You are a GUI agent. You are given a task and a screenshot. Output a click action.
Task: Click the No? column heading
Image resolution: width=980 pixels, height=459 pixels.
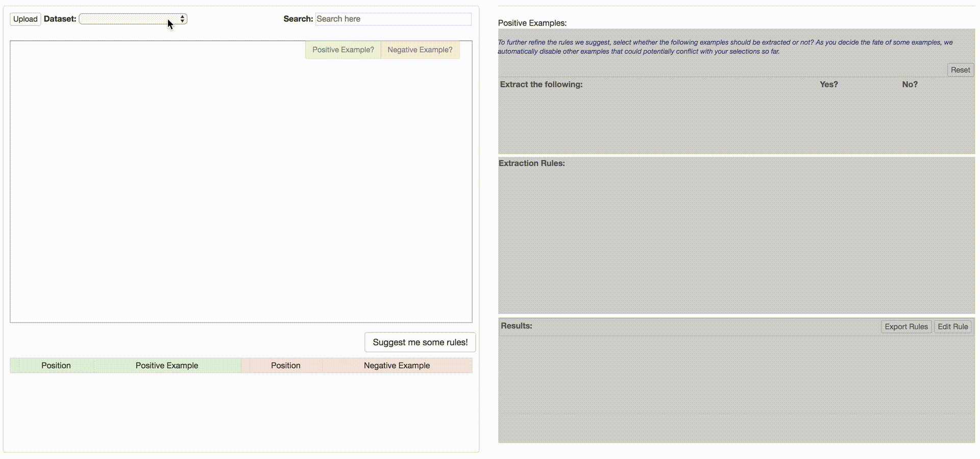(x=910, y=85)
